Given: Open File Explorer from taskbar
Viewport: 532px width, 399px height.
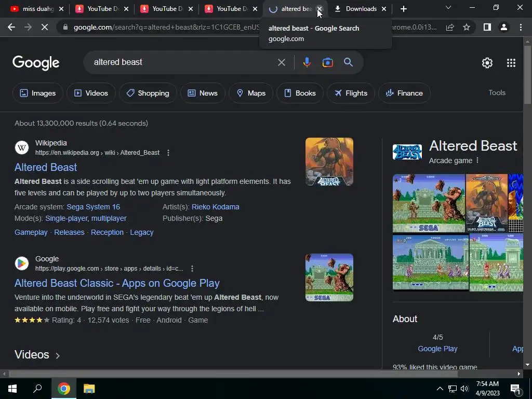Looking at the screenshot, I should 89,389.
